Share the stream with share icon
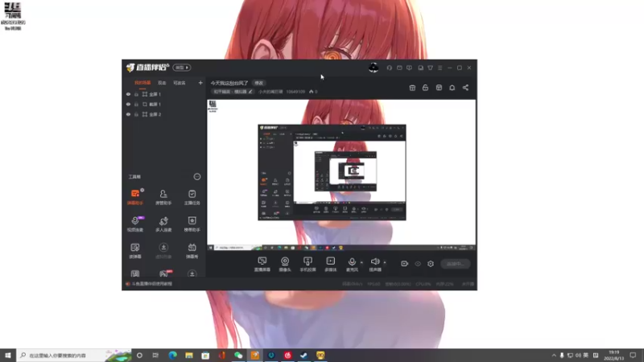The image size is (644, 362). 465,88
